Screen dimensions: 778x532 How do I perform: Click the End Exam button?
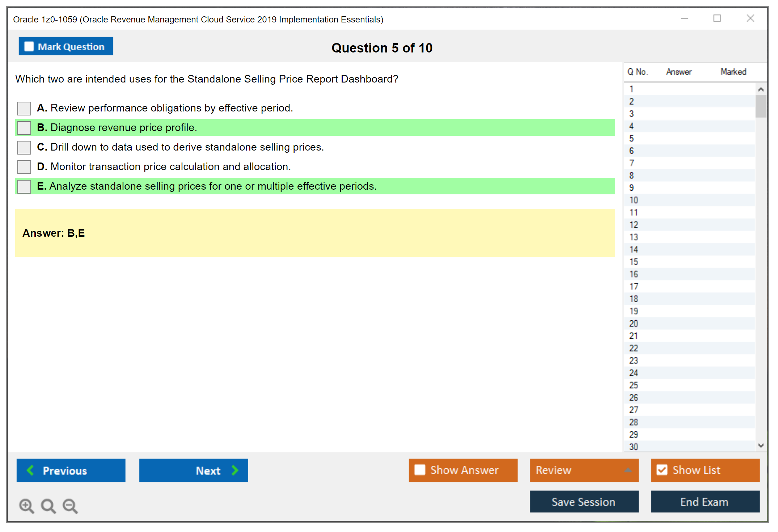click(704, 502)
